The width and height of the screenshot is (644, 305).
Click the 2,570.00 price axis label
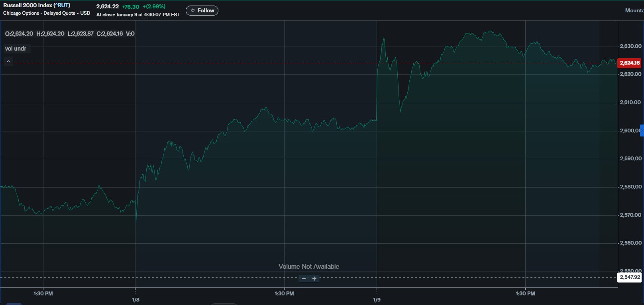coord(630,215)
